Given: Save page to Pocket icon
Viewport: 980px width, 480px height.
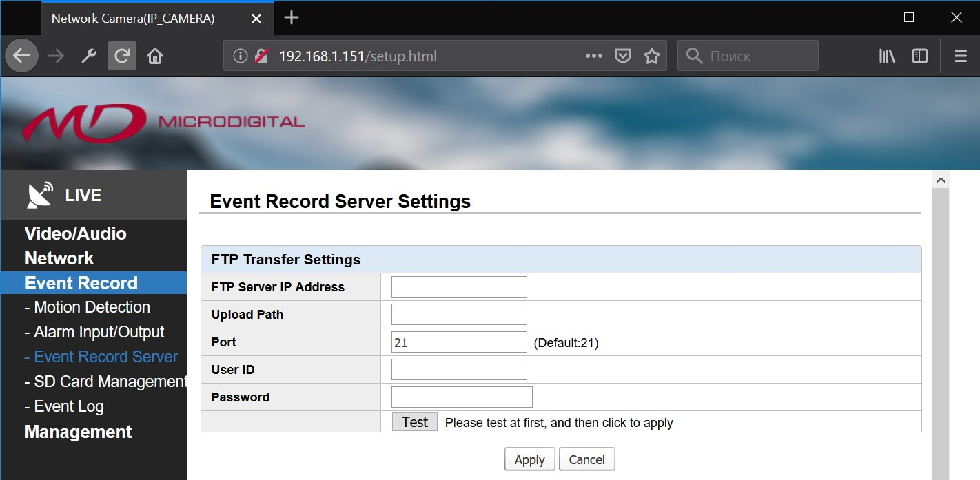Looking at the screenshot, I should point(623,56).
